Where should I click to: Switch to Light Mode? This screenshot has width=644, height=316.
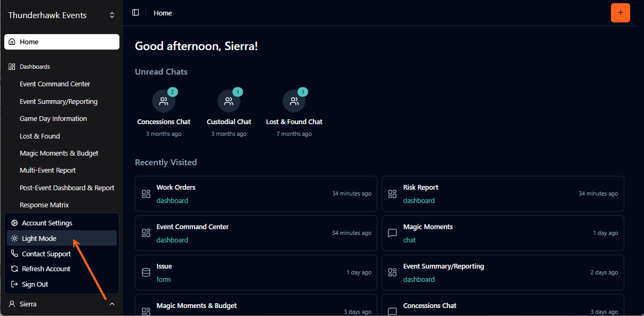point(39,238)
